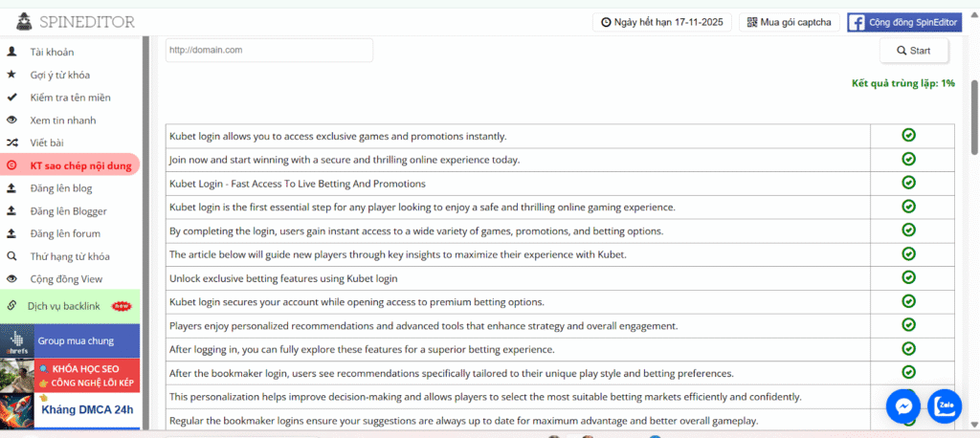Open the Messenger chat bubble
The height and width of the screenshot is (438, 980).
pos(902,405)
